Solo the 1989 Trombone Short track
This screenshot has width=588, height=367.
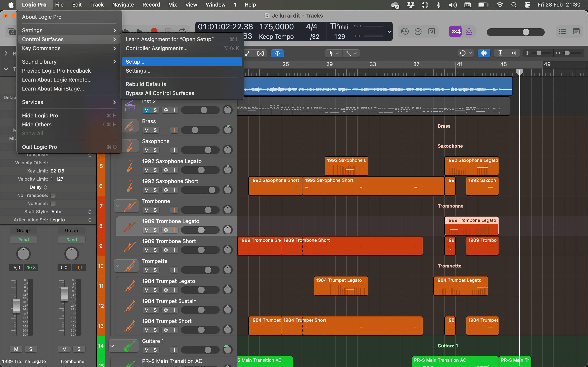155,250
